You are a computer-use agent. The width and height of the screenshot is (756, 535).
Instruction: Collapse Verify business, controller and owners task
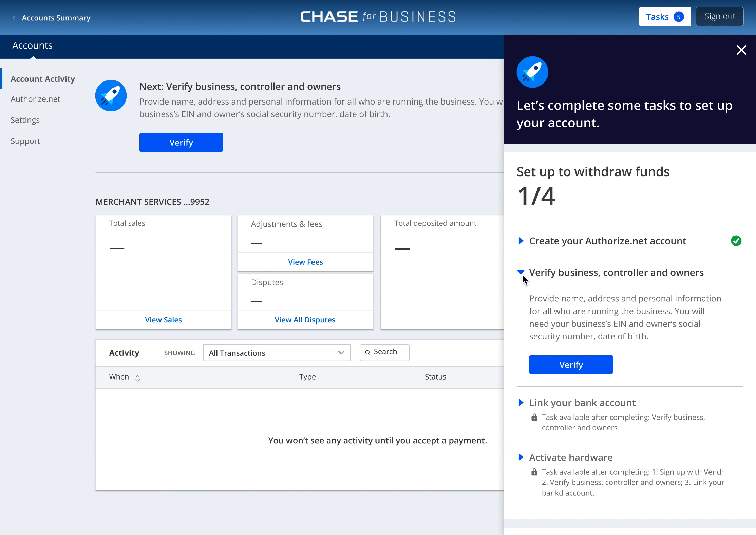pos(521,272)
